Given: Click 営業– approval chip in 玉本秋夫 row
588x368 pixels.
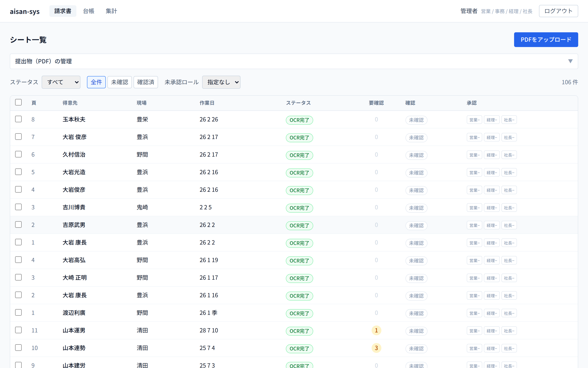Looking at the screenshot, I should (474, 120).
